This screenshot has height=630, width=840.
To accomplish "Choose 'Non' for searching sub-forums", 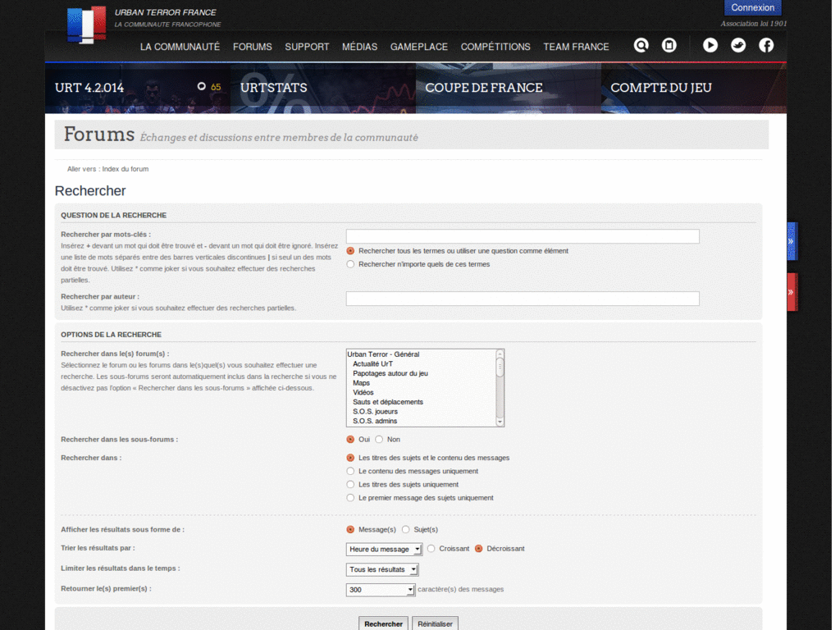I will [x=379, y=440].
